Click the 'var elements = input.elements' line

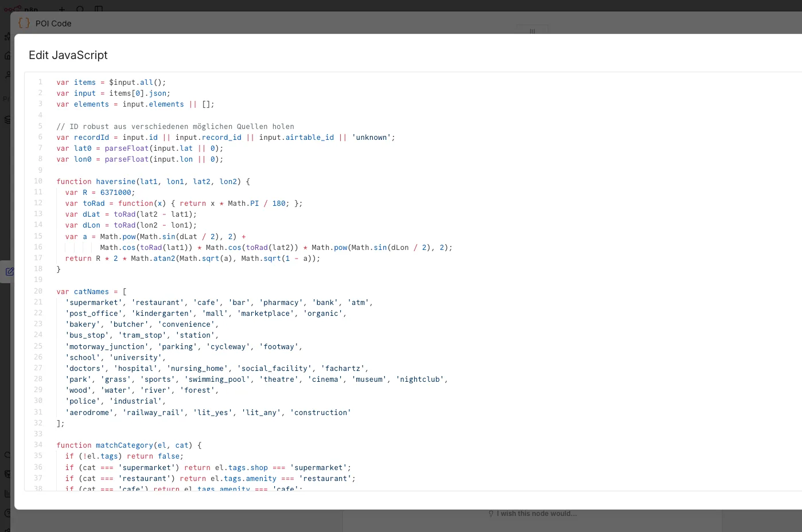[135, 104]
